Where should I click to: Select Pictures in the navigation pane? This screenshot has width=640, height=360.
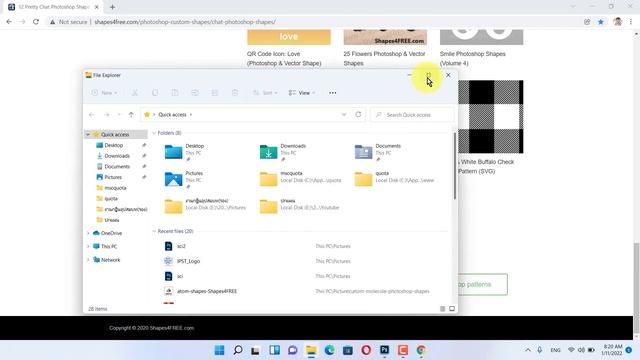point(113,177)
